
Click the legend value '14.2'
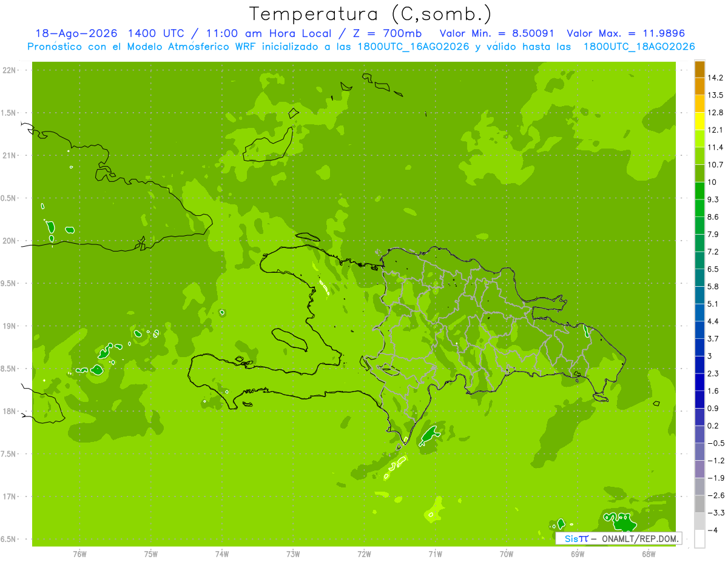click(715, 78)
